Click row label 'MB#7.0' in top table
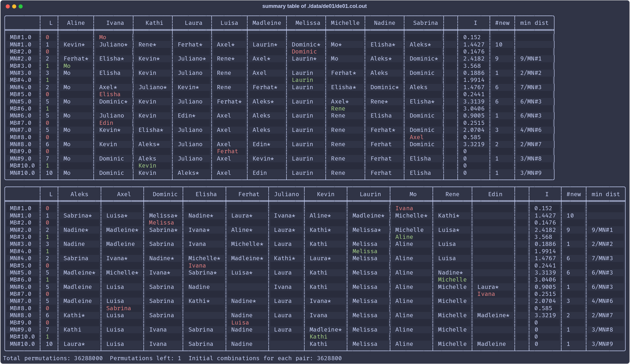Image resolution: width=630 pixels, height=364 pixels. tap(20, 123)
